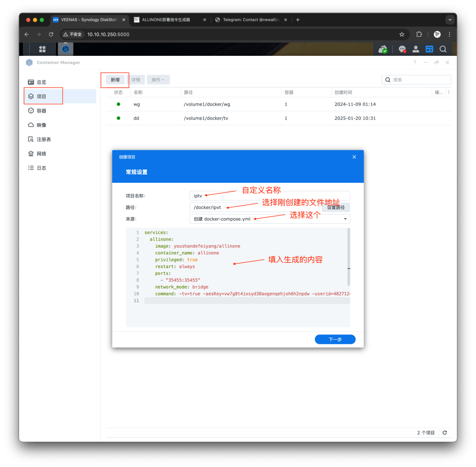Bookmark this page with the star icon
Viewport: 476px width, 467px height.
[402, 34]
